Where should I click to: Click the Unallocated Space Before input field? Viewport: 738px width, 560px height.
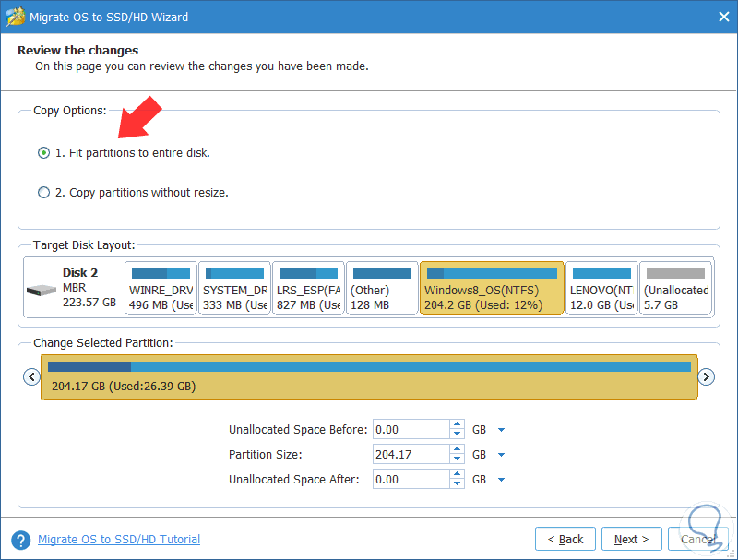click(x=411, y=430)
